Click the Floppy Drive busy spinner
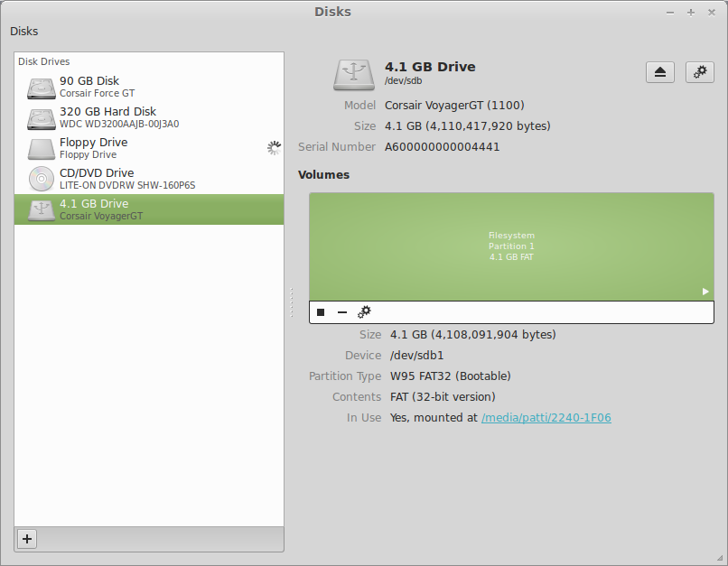This screenshot has width=728, height=566. (x=274, y=148)
